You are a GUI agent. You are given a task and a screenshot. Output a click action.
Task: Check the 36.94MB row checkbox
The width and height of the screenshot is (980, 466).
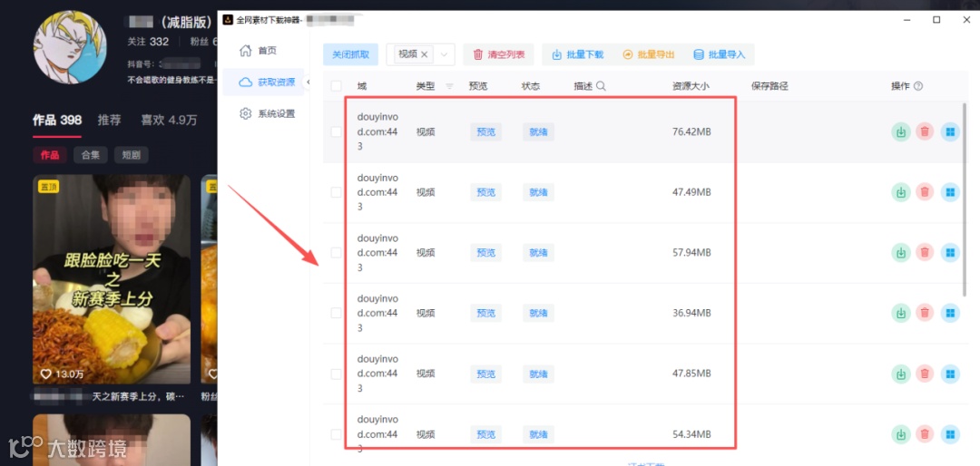[337, 313]
